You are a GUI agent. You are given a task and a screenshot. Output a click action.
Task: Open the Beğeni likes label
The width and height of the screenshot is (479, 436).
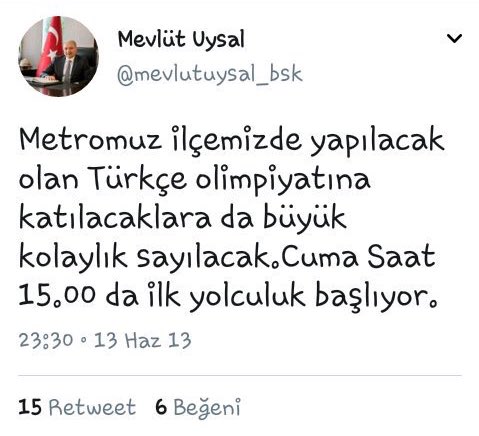(x=207, y=408)
